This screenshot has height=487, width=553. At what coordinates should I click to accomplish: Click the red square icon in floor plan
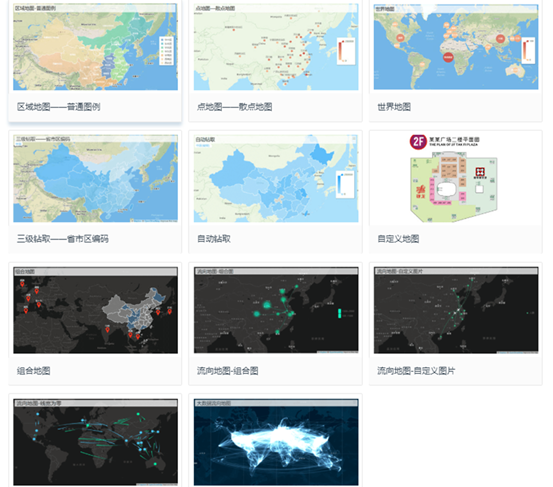tap(480, 172)
